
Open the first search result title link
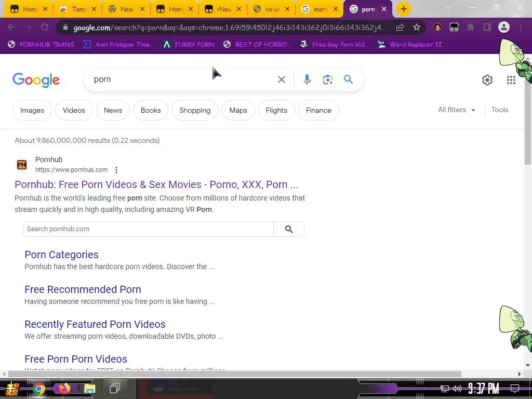(x=156, y=184)
